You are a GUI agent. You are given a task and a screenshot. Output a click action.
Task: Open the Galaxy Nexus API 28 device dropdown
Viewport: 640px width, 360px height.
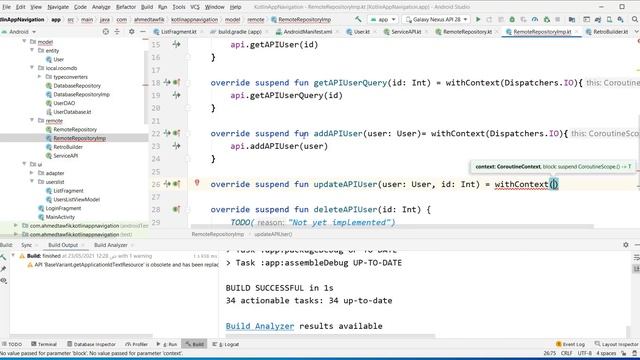(x=436, y=19)
